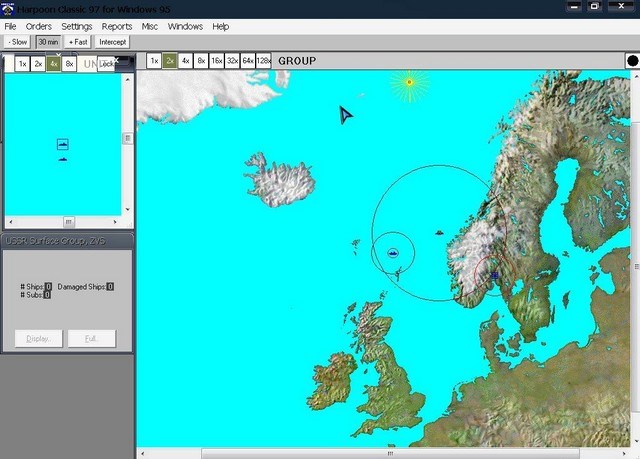Screen dimensions: 640x459
Task: Click the yellow sun marker on the map
Action: pyautogui.click(x=409, y=81)
